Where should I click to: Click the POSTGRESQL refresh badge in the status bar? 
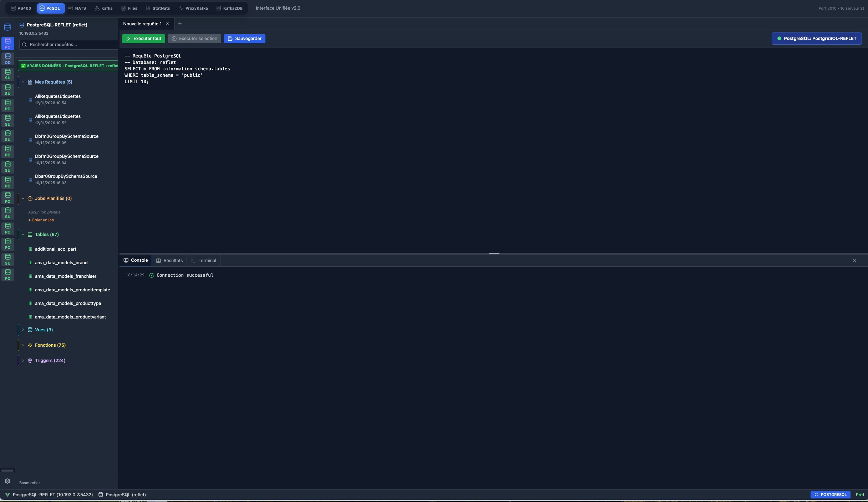(830, 495)
